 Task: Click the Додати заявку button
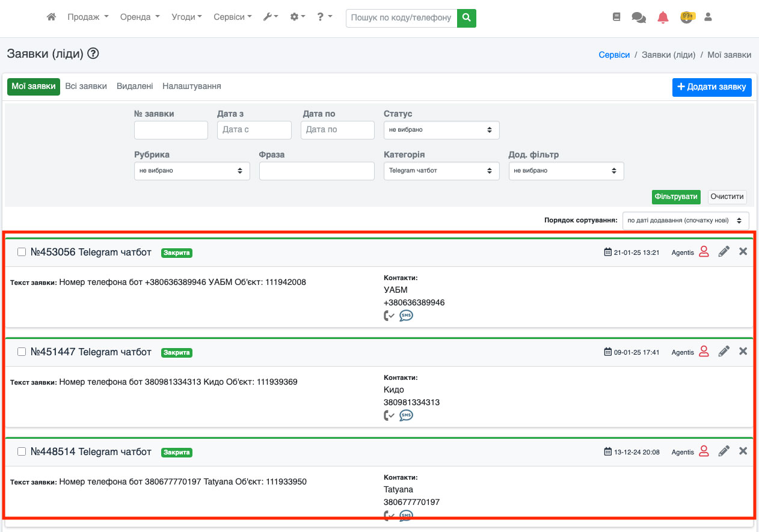[x=711, y=87]
